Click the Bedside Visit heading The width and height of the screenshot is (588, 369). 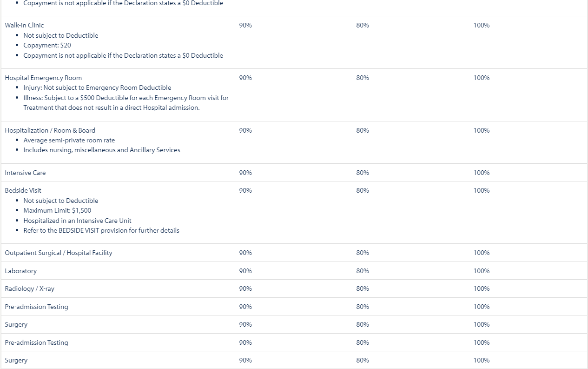coord(23,190)
